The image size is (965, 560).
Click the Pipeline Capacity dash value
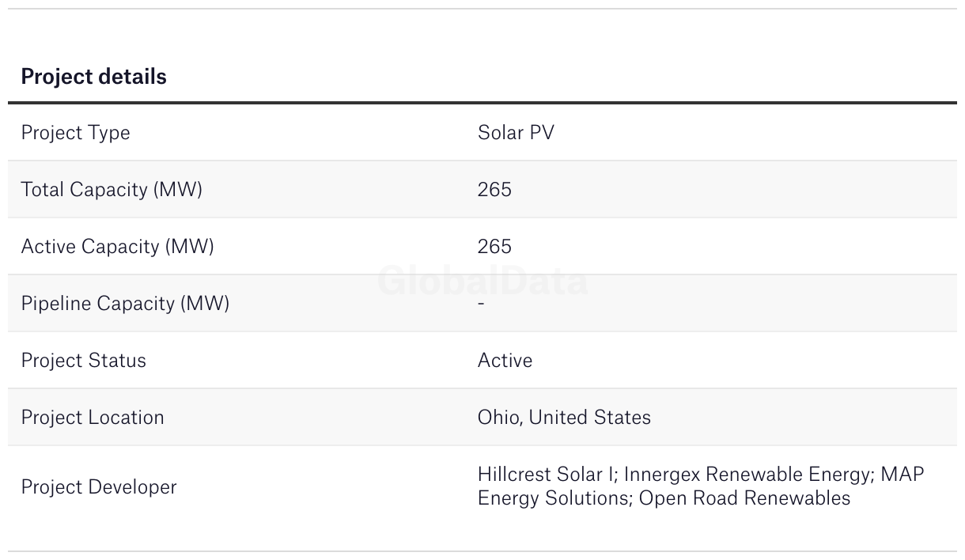point(481,303)
